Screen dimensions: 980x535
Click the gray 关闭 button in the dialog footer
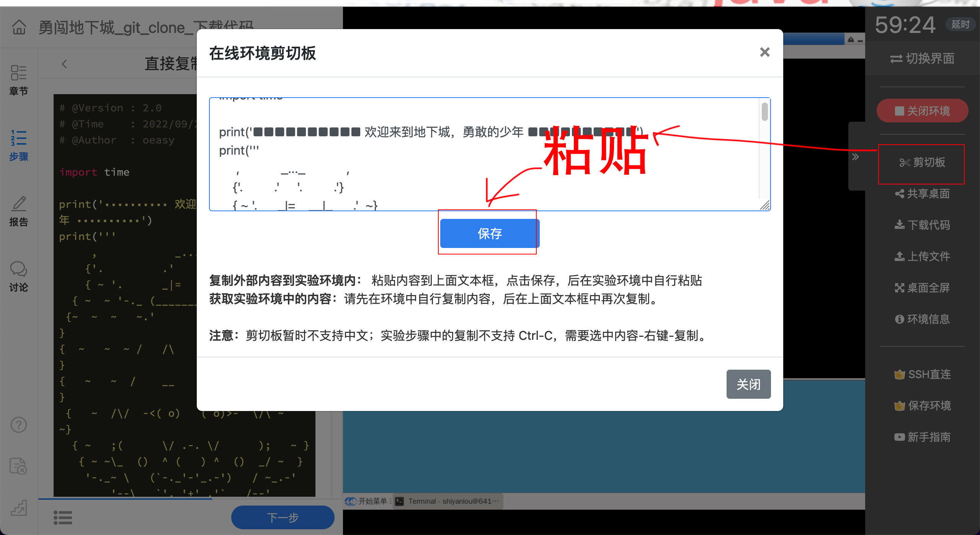click(748, 384)
